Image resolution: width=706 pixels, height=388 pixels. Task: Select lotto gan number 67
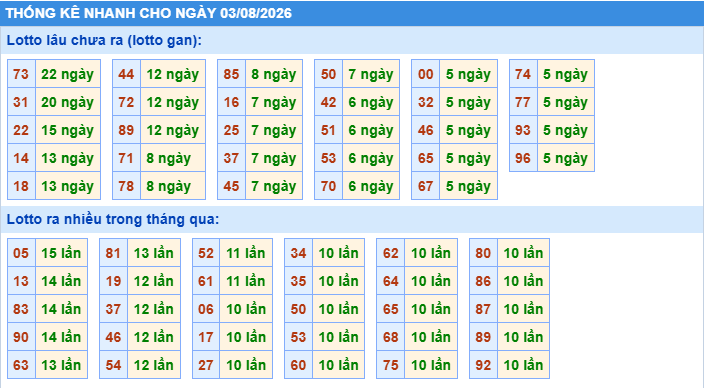tap(425, 185)
